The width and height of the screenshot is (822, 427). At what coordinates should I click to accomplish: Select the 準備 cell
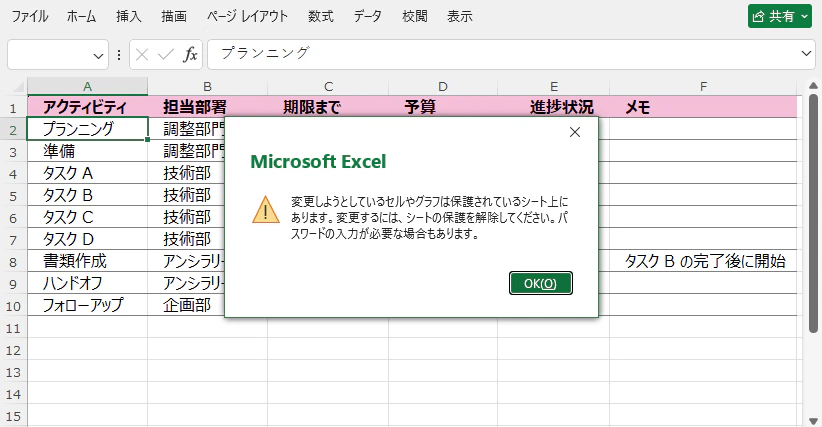(x=88, y=151)
